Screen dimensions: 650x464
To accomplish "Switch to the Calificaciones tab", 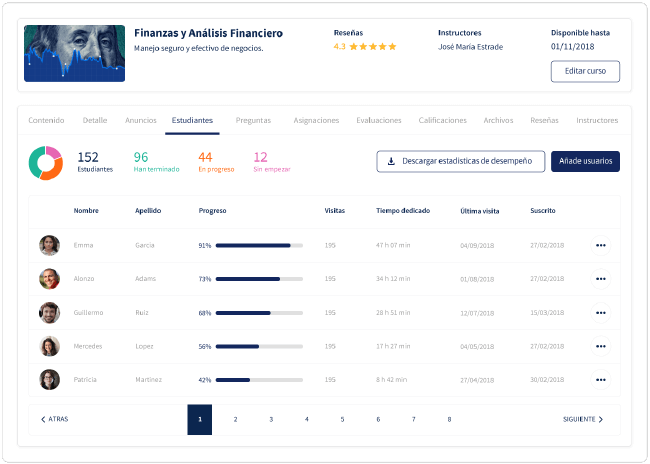I will (442, 120).
